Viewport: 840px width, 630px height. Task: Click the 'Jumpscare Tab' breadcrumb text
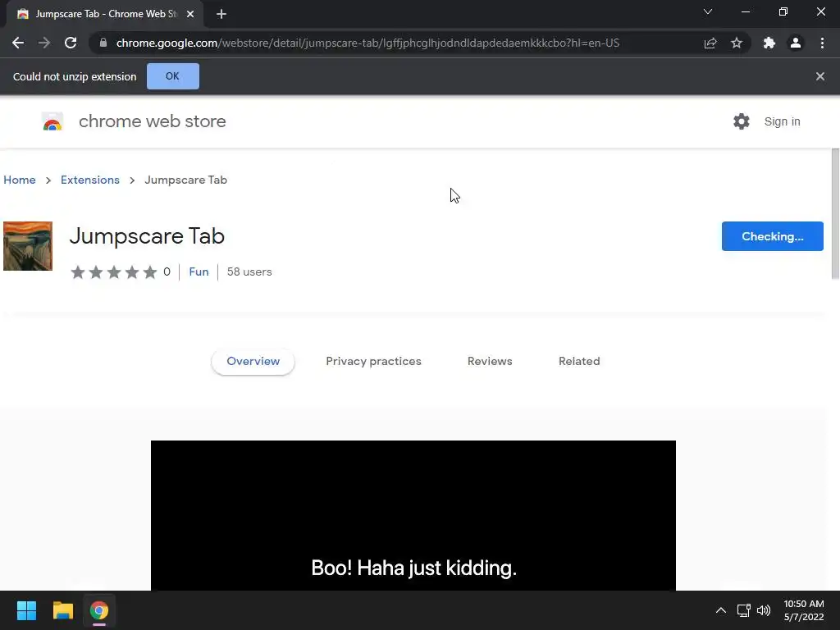pos(186,180)
